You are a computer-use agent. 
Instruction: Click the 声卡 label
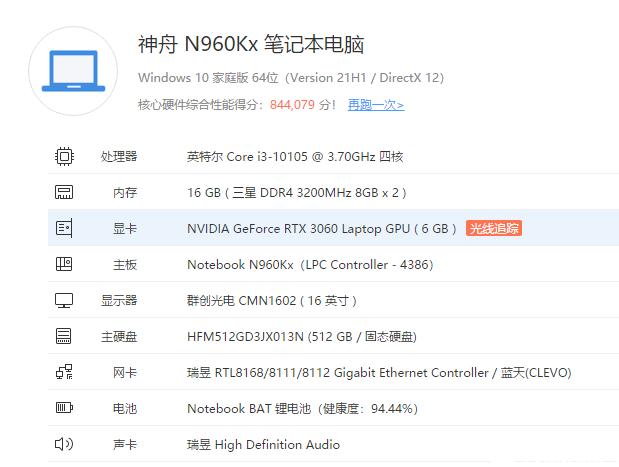pyautogui.click(x=125, y=444)
